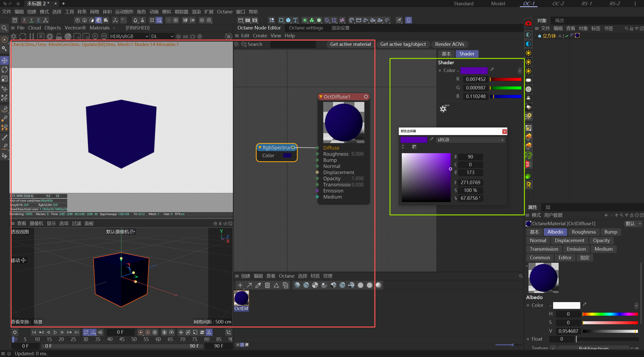Select the Blend material icon in material manager
The image size is (644, 357).
pos(351,285)
